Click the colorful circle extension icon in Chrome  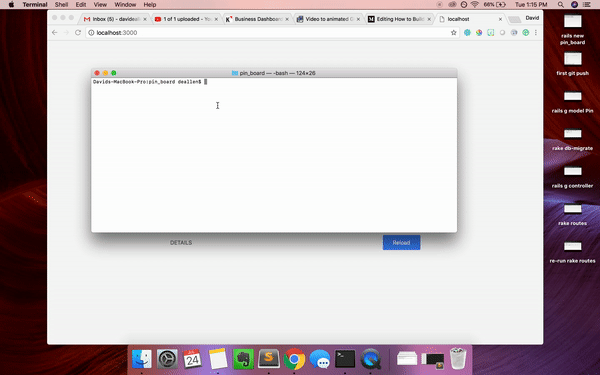pos(479,33)
